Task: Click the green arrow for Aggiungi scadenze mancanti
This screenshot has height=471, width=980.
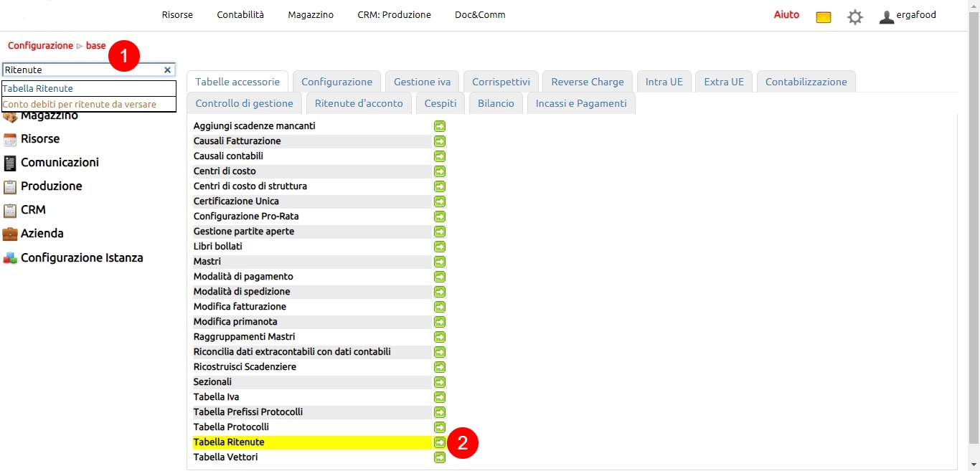Action: (440, 126)
